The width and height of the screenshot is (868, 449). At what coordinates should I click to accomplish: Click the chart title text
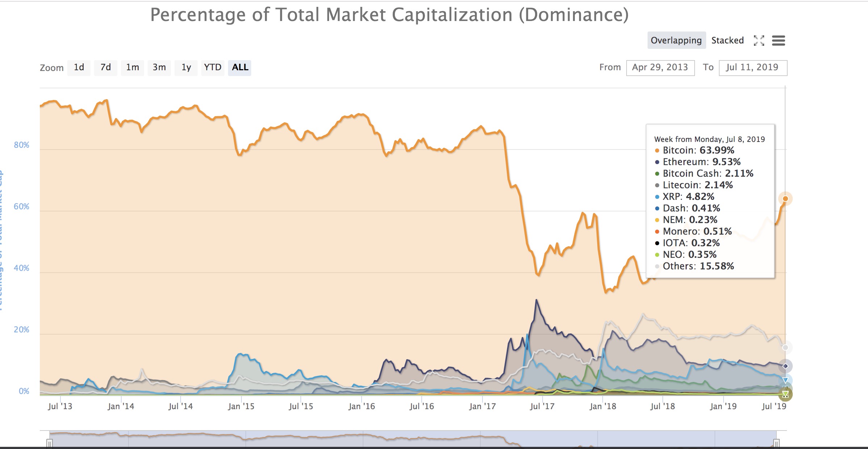(x=389, y=15)
